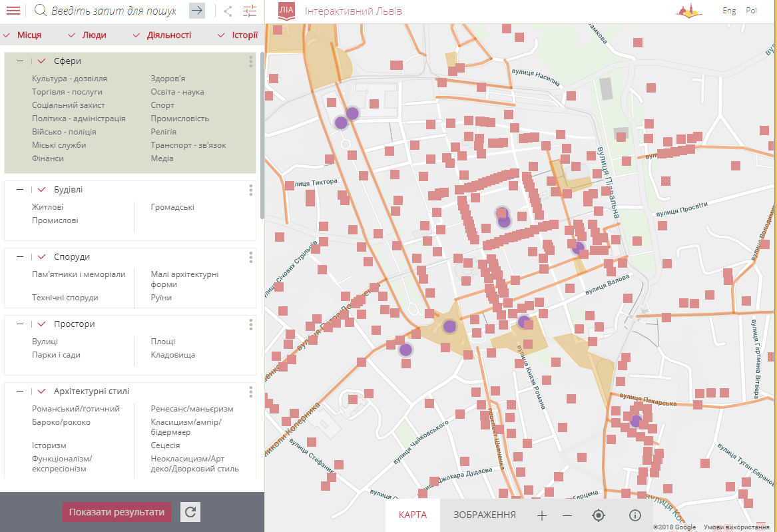Click the Показати результати button

(x=117, y=512)
